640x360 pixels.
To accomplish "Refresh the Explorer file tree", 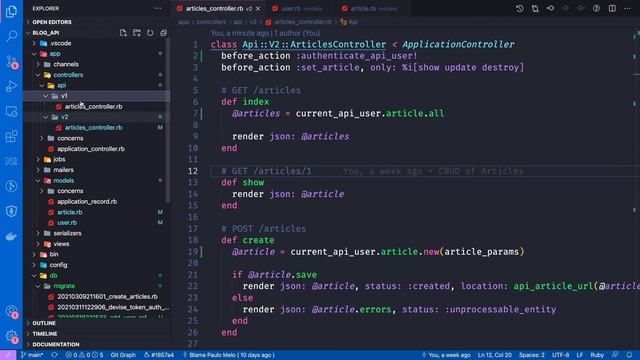I will pyautogui.click(x=150, y=33).
